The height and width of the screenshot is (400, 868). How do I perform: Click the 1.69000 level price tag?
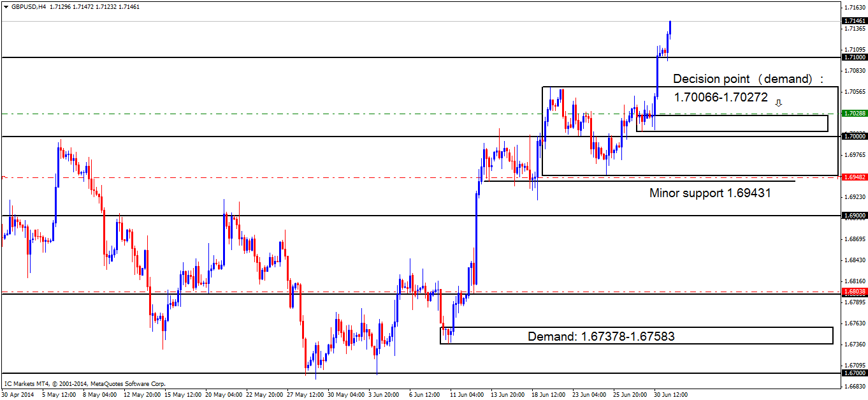[854, 216]
